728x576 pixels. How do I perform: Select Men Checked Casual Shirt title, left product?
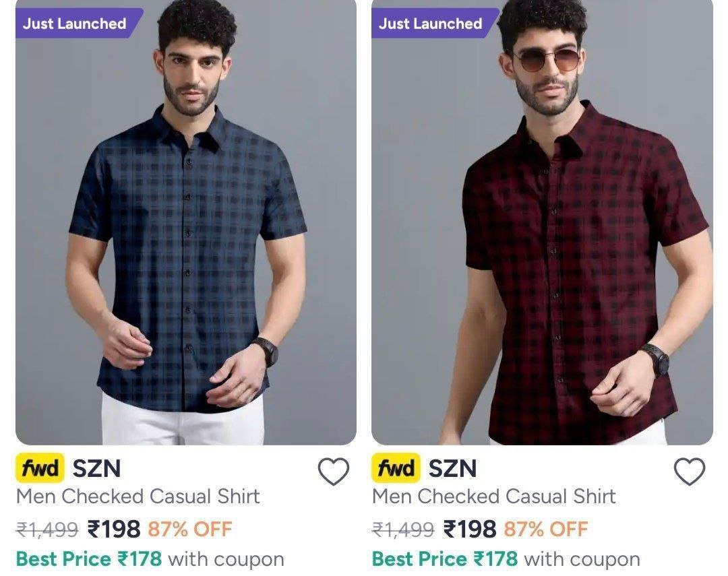(138, 497)
